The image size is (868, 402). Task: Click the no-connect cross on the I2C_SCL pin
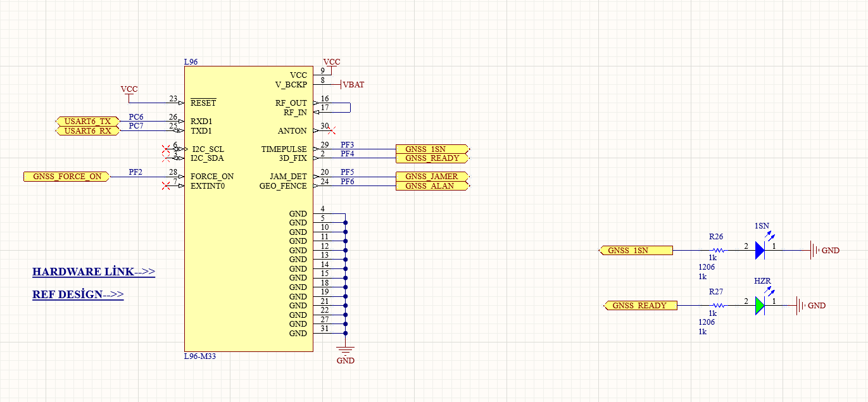[166, 149]
